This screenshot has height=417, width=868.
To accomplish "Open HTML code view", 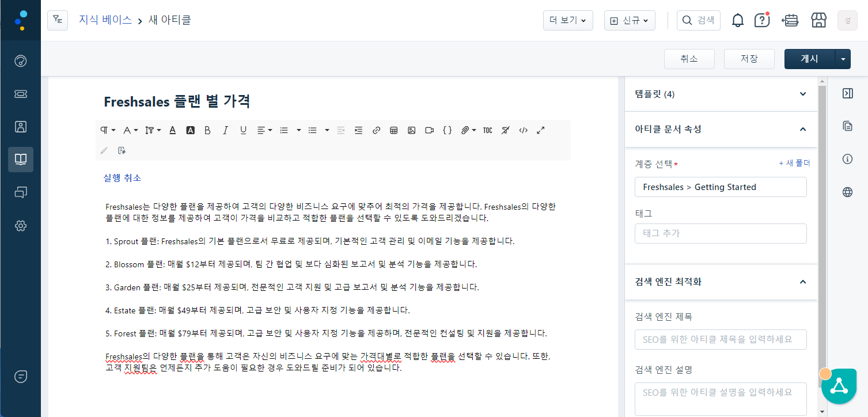I will coord(523,130).
